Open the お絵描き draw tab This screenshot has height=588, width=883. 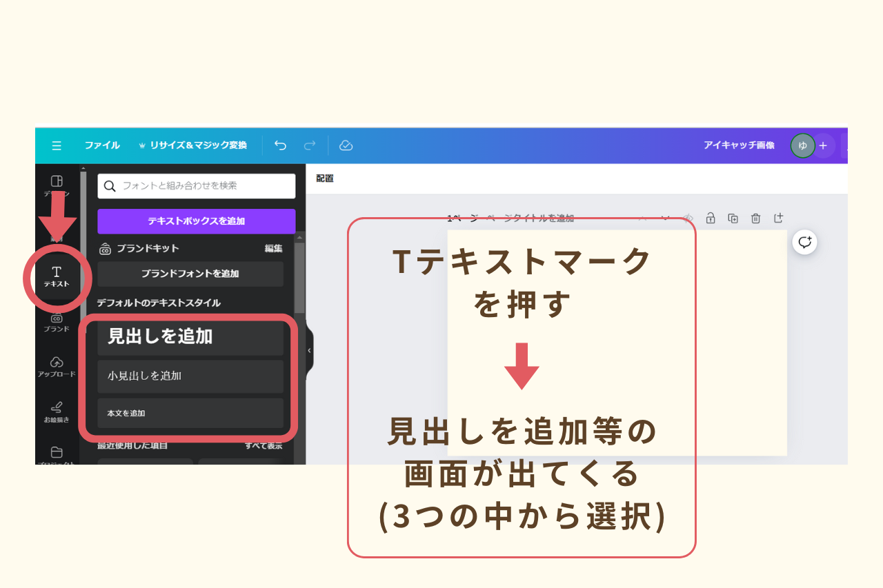pyautogui.click(x=57, y=412)
